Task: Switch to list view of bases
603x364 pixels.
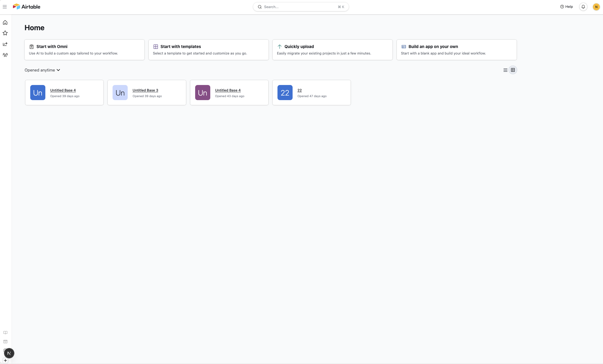Action: (505, 70)
